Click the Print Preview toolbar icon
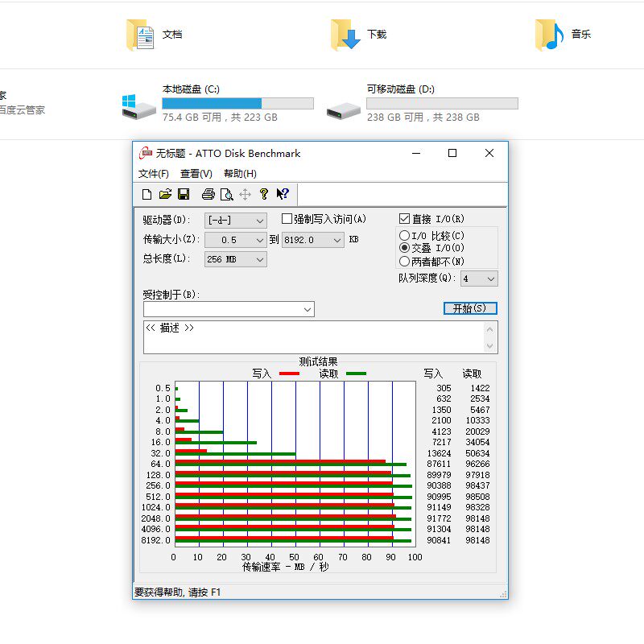Viewport: 644px width, 644px height. 227,194
